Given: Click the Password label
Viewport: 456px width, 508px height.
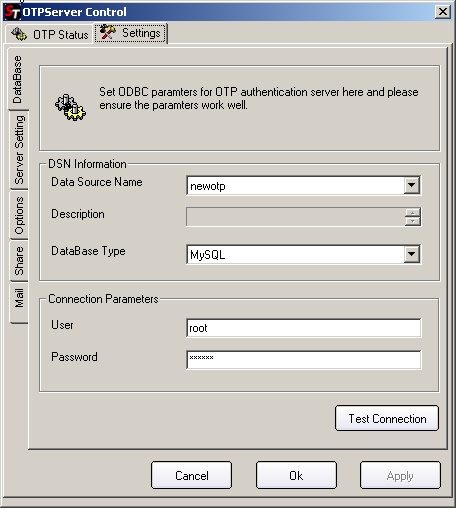Looking at the screenshot, I should click(x=74, y=357).
